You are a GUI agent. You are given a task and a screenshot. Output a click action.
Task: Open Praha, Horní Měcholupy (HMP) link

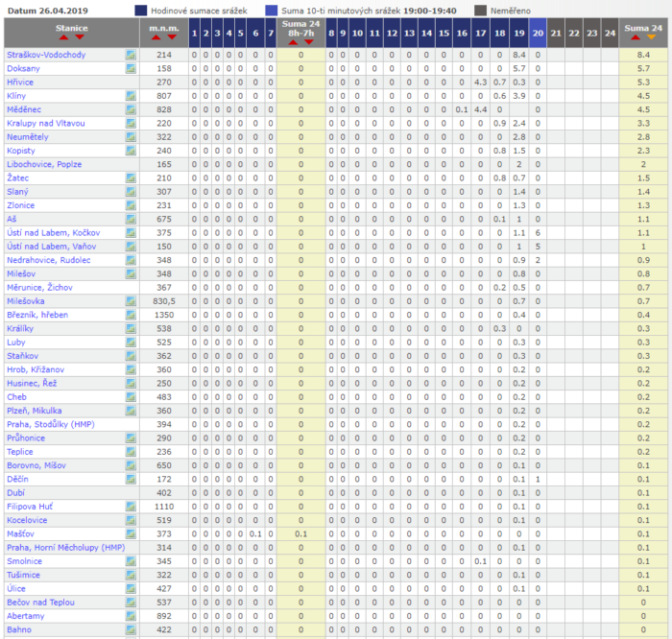pyautogui.click(x=66, y=548)
